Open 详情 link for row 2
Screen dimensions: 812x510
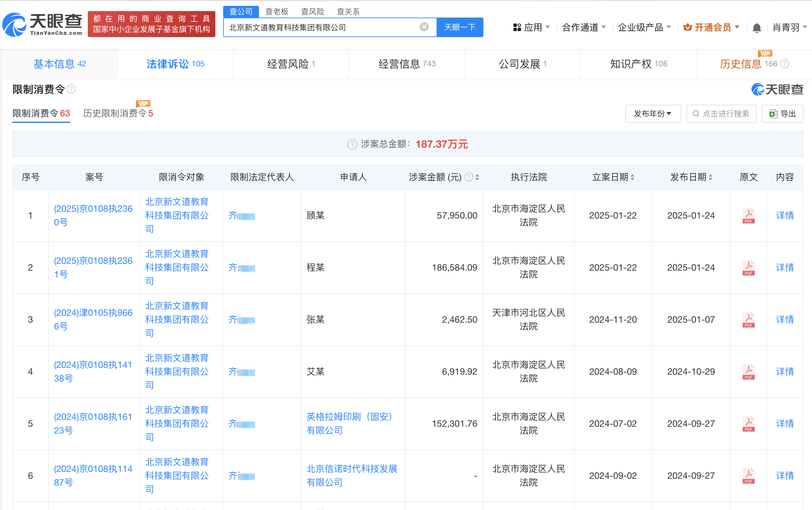click(785, 268)
